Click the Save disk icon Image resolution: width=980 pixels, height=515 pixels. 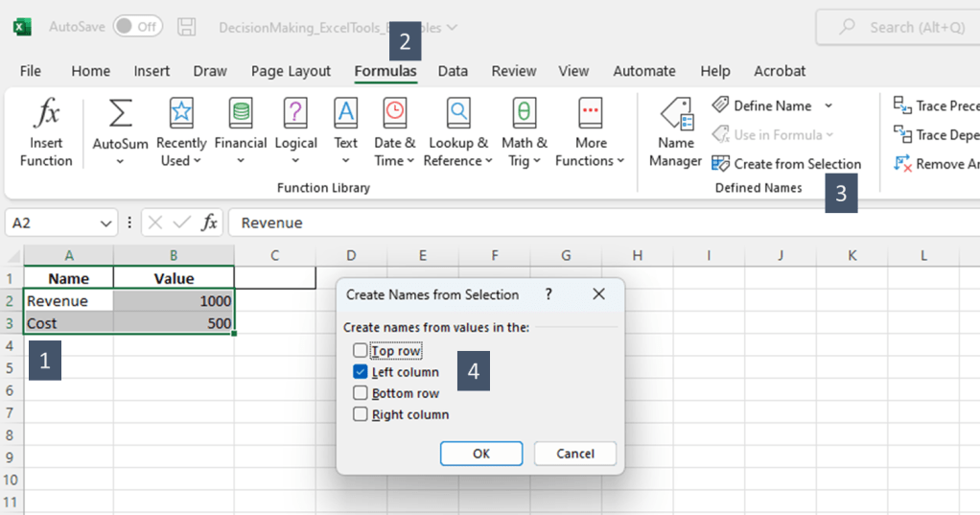click(x=188, y=27)
